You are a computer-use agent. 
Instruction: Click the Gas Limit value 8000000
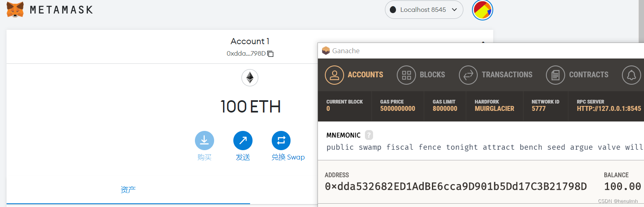click(x=445, y=109)
